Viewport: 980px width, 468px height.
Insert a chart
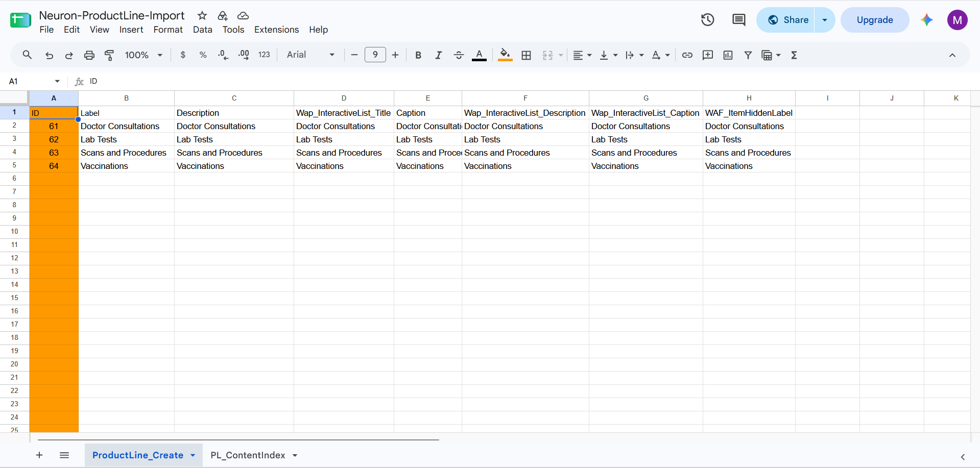(x=728, y=55)
